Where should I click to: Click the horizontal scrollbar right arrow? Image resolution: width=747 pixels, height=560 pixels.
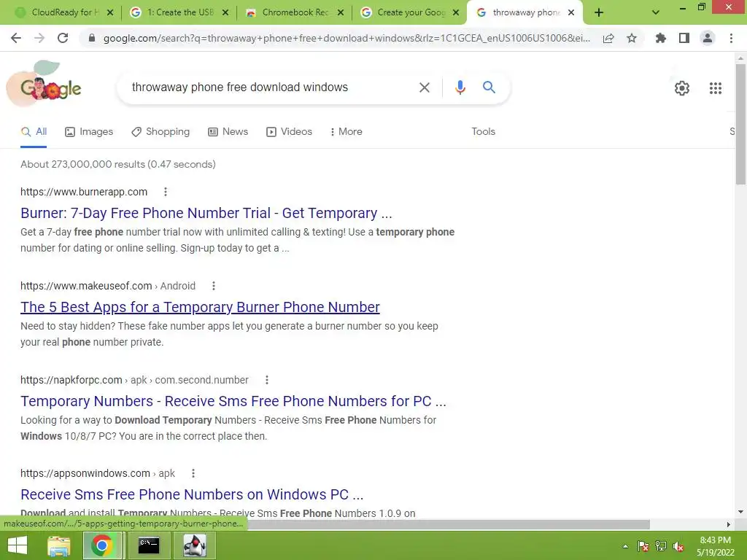coord(729,524)
